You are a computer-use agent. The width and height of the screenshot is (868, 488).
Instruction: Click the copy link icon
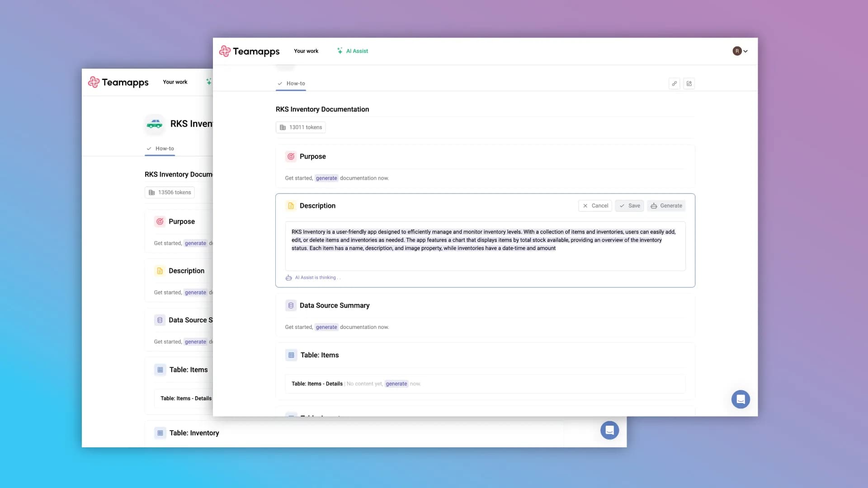pyautogui.click(x=675, y=84)
